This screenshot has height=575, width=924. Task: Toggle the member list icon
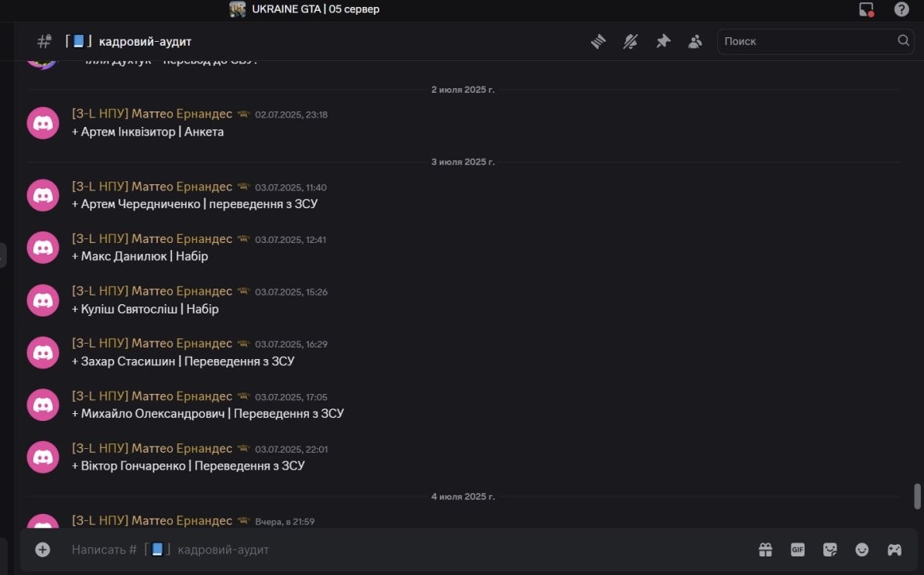click(696, 41)
